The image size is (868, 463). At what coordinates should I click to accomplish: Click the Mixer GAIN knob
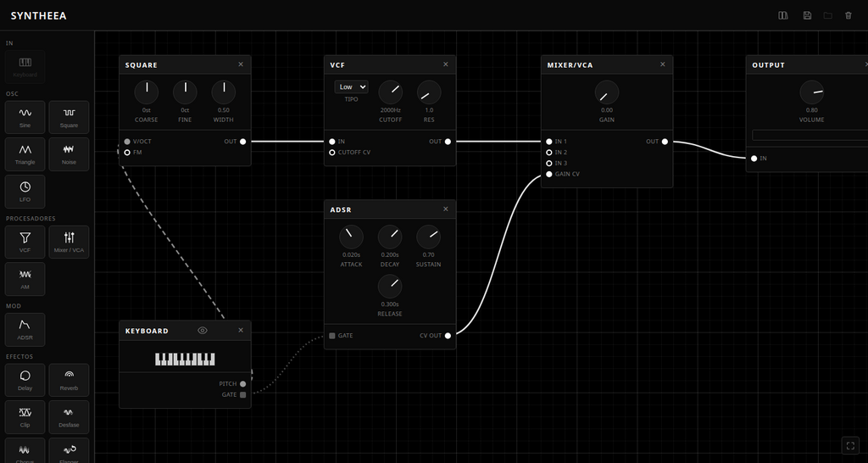click(607, 92)
